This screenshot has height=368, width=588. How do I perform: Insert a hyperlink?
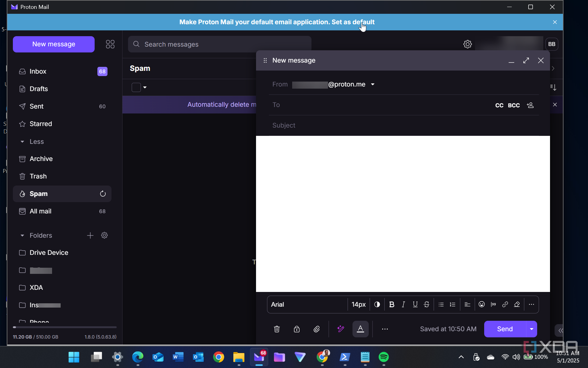[505, 305]
